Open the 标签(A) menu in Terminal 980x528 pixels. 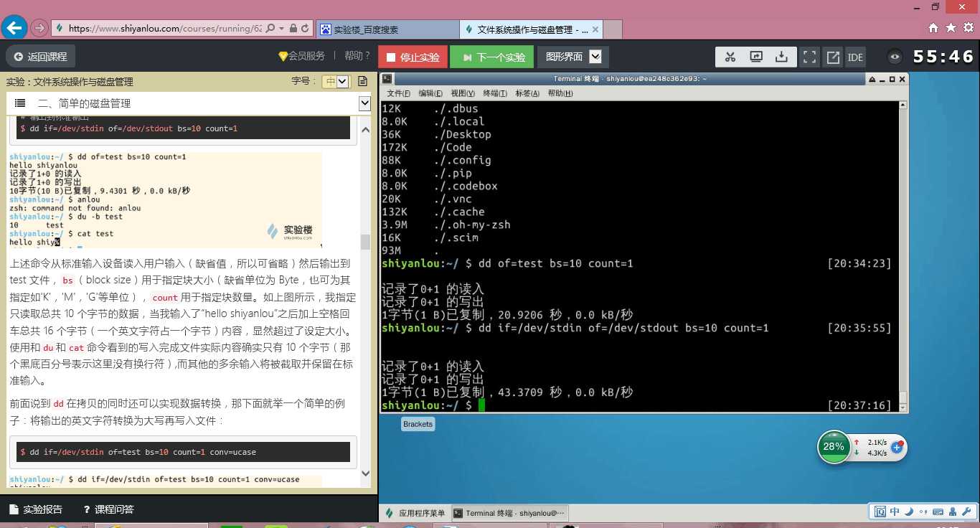pos(527,93)
